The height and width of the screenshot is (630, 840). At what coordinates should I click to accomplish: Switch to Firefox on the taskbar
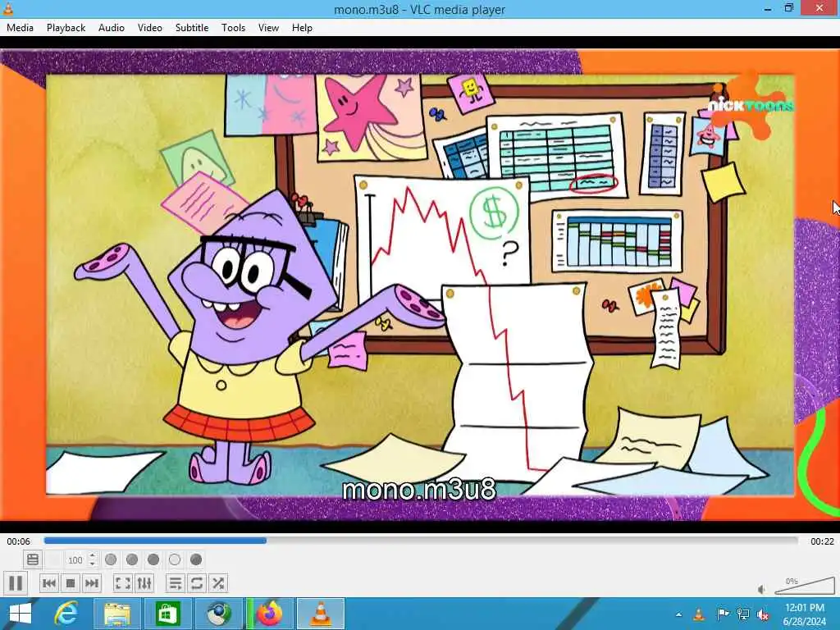[x=270, y=614]
